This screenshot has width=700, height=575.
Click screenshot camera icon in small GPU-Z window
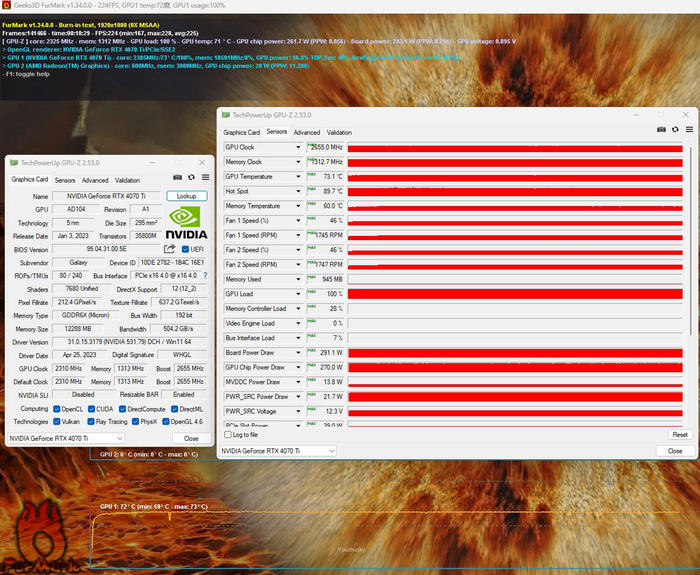177,177
